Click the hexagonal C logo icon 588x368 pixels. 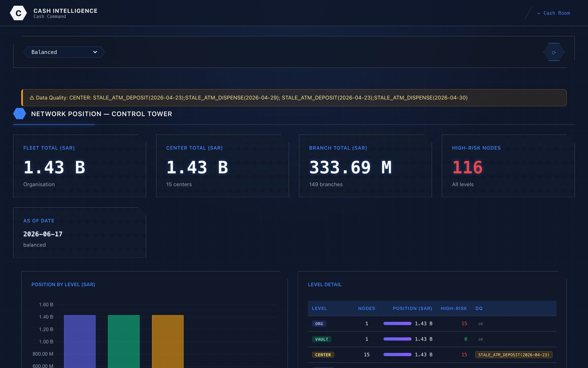point(18,13)
